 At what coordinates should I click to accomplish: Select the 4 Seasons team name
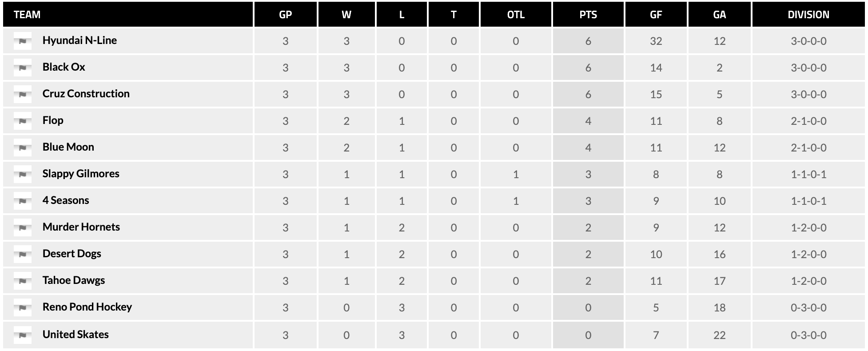tap(66, 200)
